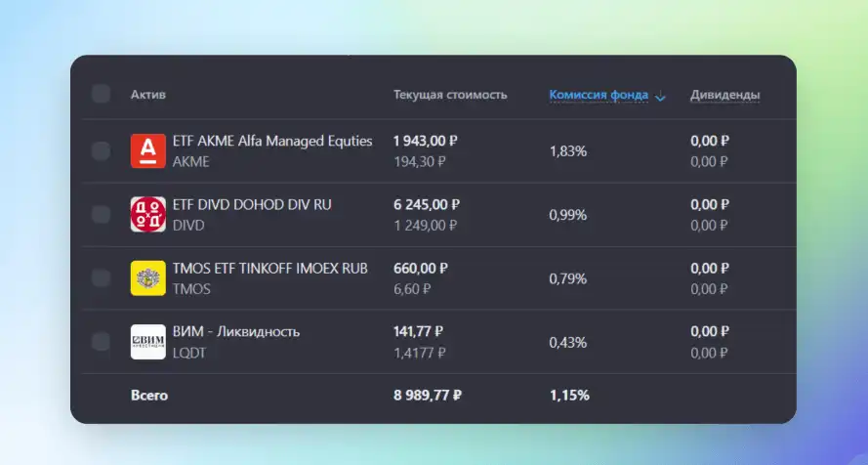868x465 pixels.
Task: Check the DIVD row checkbox
Action: coord(101,214)
